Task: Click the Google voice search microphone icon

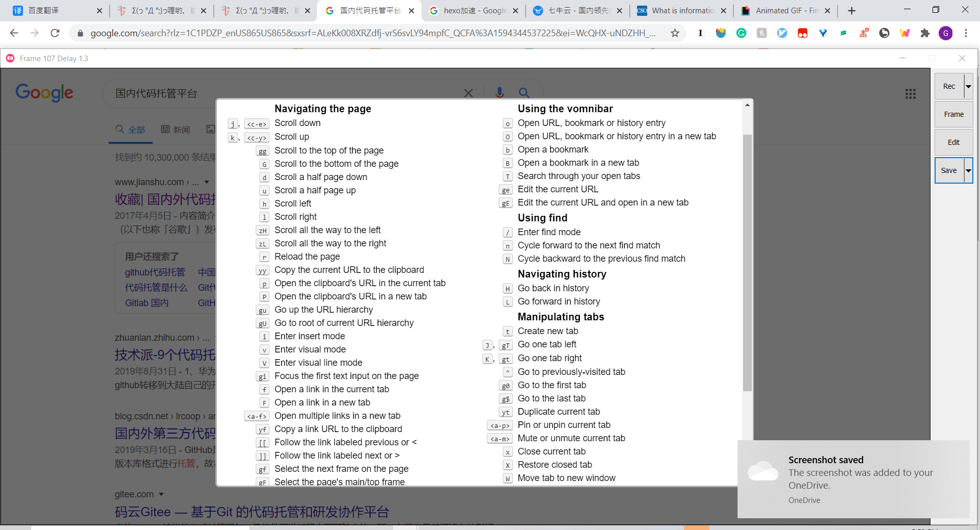Action: pos(499,92)
